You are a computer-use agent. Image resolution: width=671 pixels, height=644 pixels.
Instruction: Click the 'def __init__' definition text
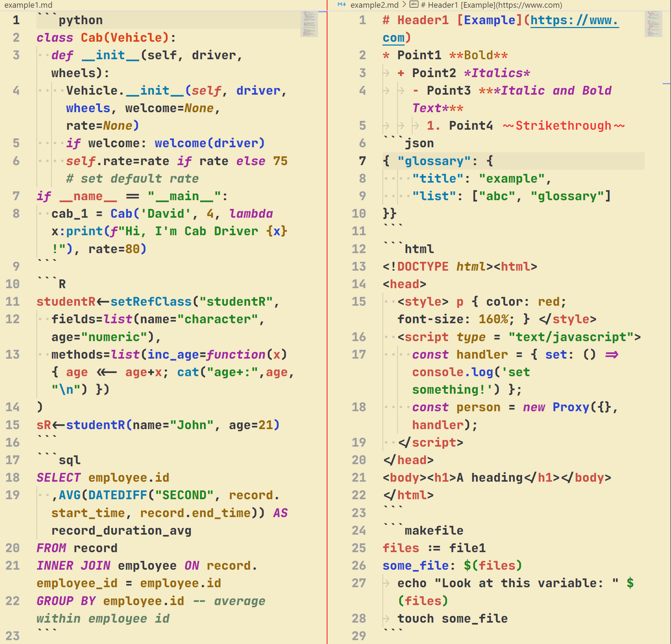pyautogui.click(x=95, y=55)
